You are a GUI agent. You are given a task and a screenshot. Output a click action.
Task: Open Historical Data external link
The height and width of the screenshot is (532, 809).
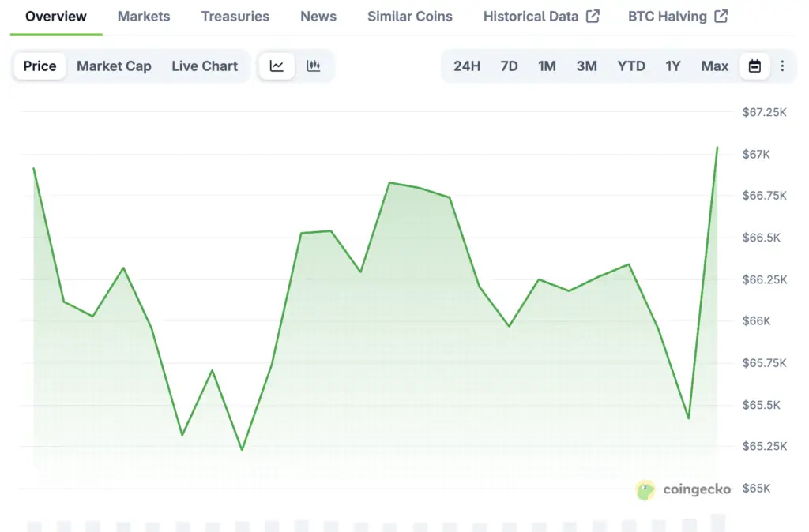tap(541, 17)
